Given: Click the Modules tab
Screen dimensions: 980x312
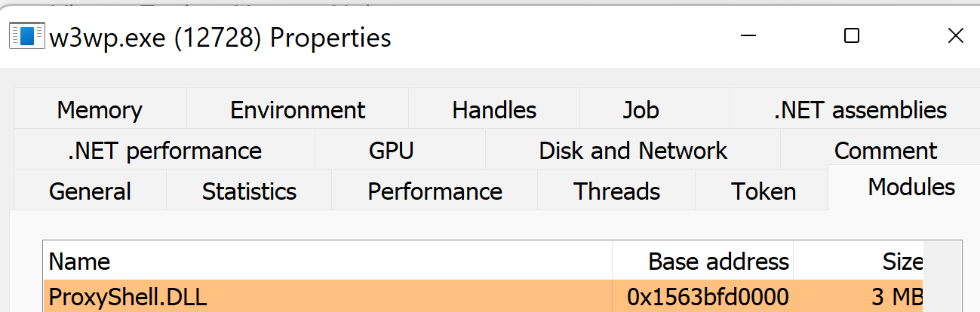Looking at the screenshot, I should (x=911, y=187).
